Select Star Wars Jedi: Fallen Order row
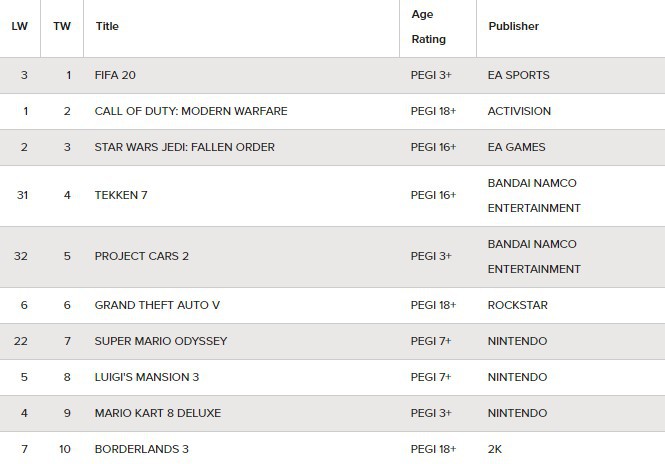Viewport: 665px width, 464px height. [332, 147]
